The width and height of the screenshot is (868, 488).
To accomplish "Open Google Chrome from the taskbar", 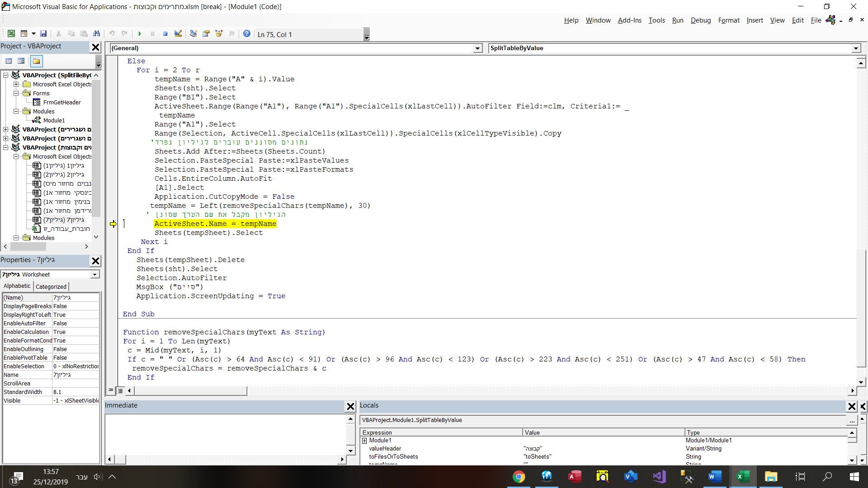I will tap(519, 477).
